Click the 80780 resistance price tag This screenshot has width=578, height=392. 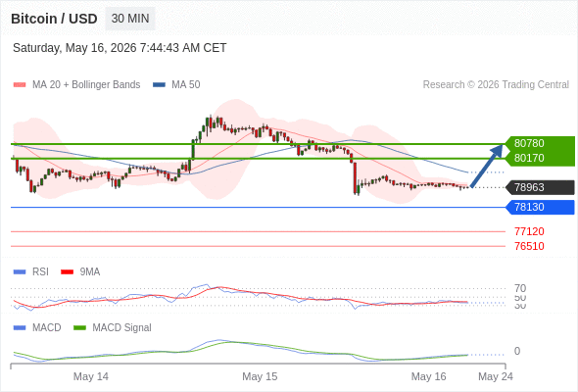(540, 143)
